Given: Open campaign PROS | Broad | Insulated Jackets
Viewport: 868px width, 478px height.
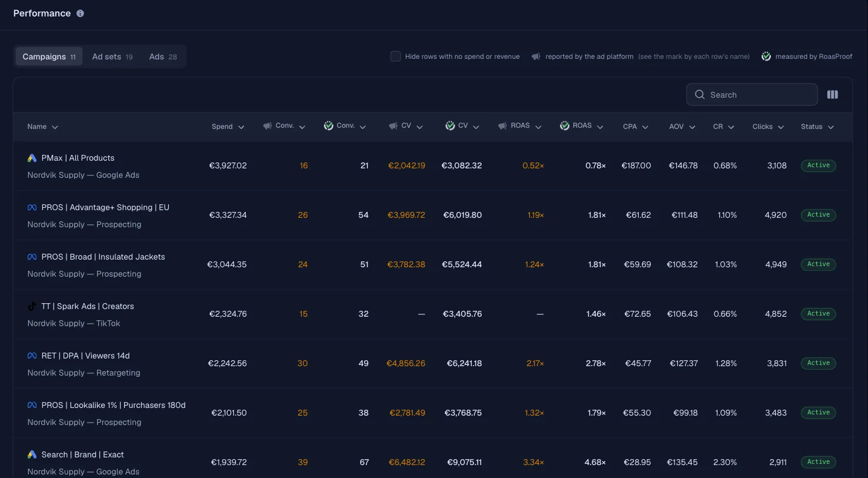Looking at the screenshot, I should [x=103, y=257].
